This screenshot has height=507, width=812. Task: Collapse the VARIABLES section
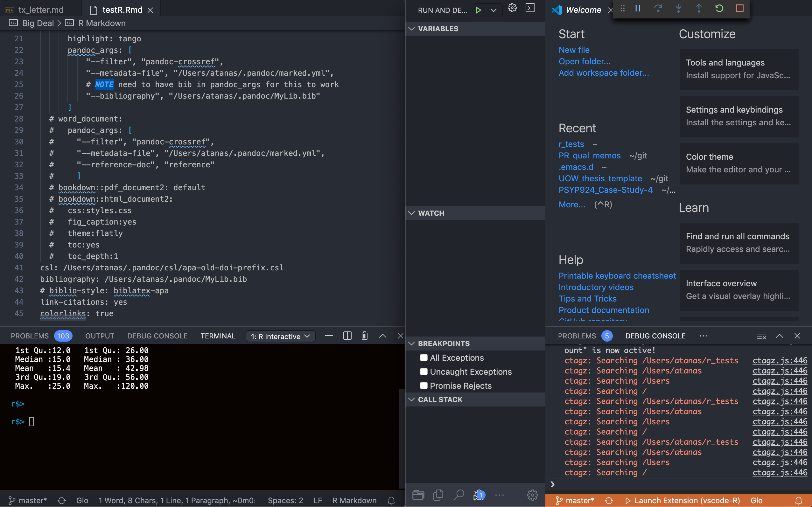point(412,29)
